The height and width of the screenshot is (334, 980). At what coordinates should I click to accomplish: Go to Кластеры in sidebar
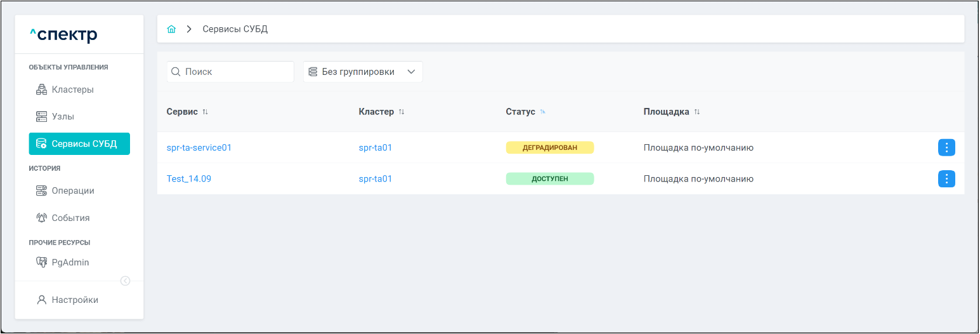point(72,90)
